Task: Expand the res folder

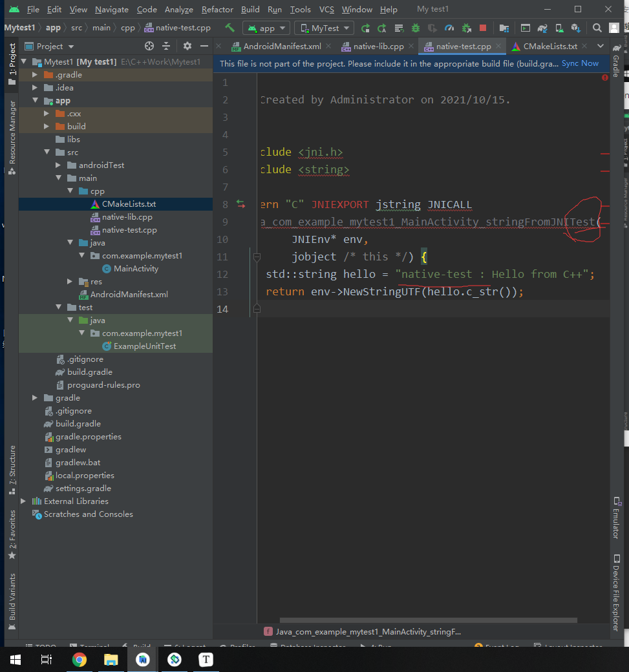Action: pyautogui.click(x=70, y=282)
